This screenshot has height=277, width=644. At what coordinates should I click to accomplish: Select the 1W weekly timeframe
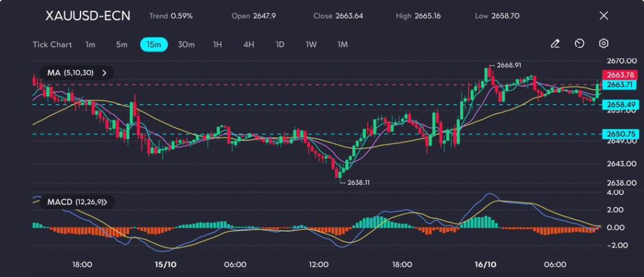pos(311,45)
